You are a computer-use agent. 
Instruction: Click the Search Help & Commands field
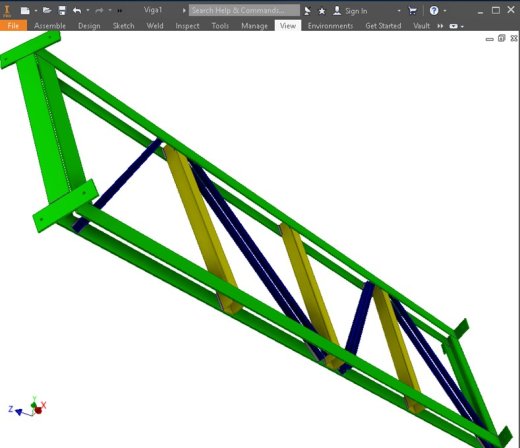(244, 10)
